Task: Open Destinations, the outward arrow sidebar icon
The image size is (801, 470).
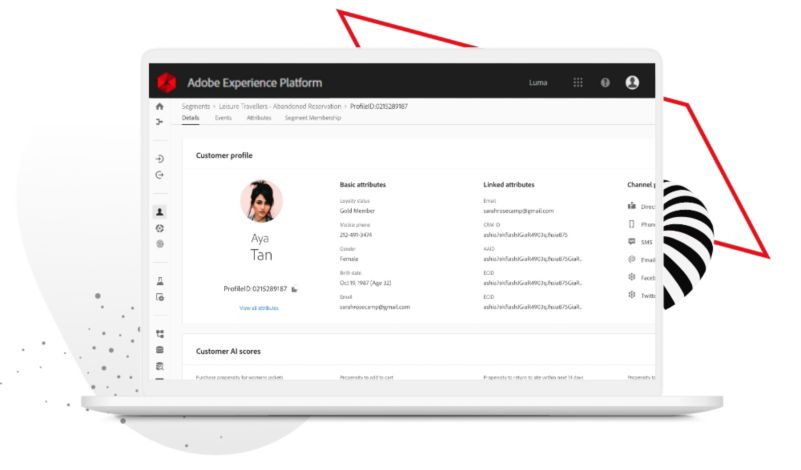Action: pyautogui.click(x=159, y=175)
